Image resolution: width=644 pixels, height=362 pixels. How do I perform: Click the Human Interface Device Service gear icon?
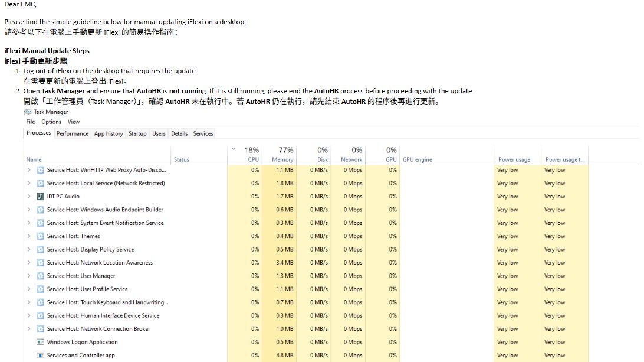coord(40,315)
